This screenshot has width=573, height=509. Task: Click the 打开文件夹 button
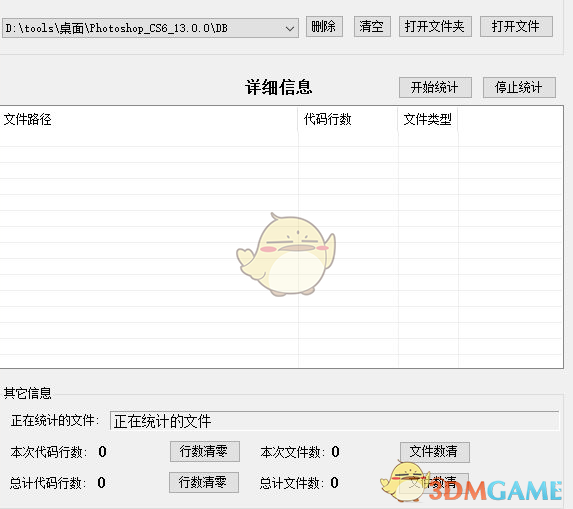(435, 26)
